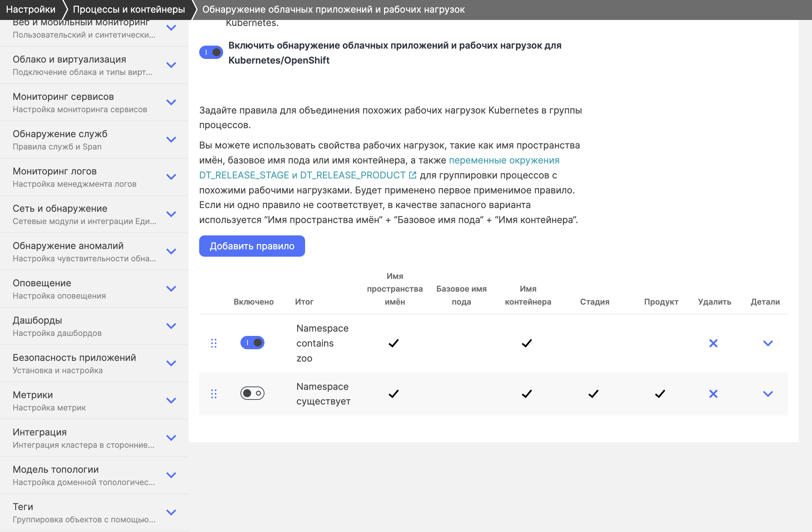The width and height of the screenshot is (812, 532).
Task: Disable the 'Namespace contains zoo' rule
Action: pos(252,342)
